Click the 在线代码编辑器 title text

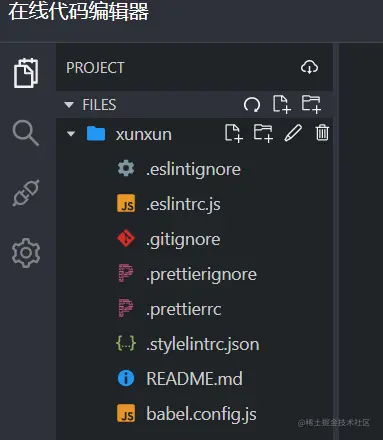coord(79,11)
